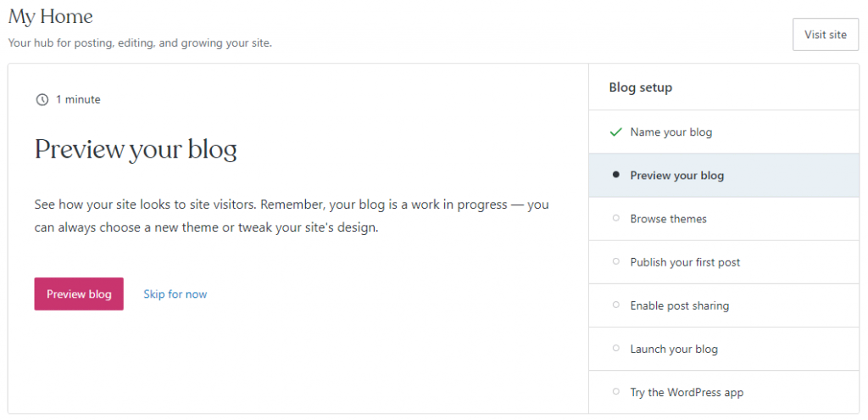The height and width of the screenshot is (420, 868).
Task: Click the Blog setup panel title
Action: coord(640,87)
